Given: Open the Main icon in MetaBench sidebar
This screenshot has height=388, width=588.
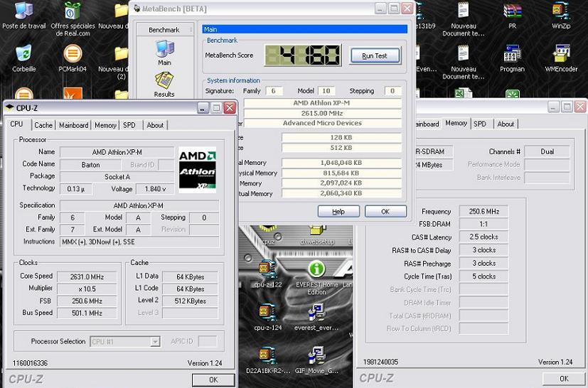Looking at the screenshot, I should coord(165,53).
